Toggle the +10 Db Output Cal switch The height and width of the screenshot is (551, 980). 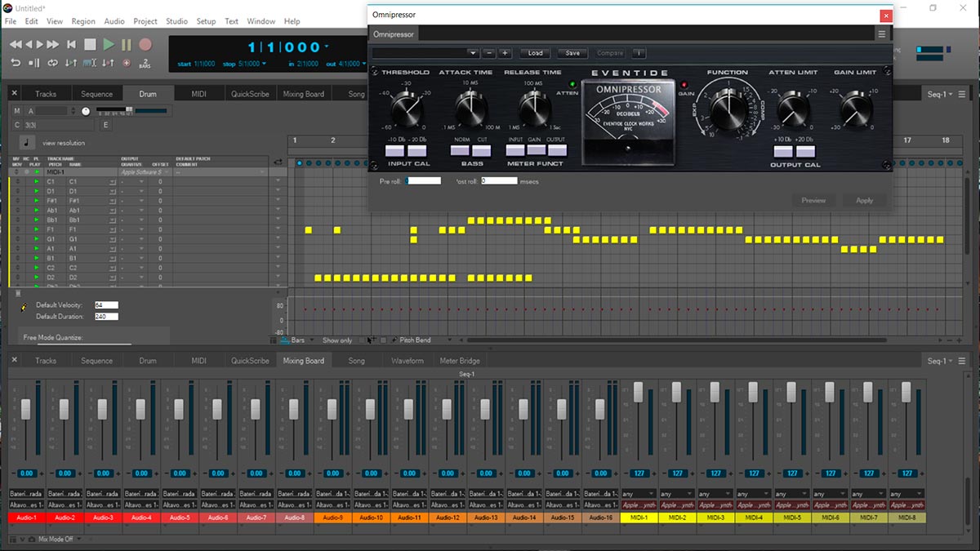(x=782, y=150)
